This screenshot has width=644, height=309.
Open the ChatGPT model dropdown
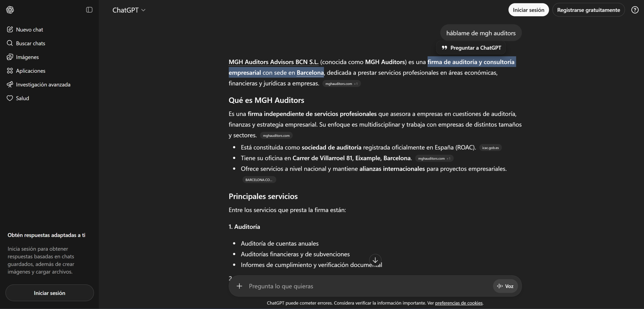(x=129, y=10)
